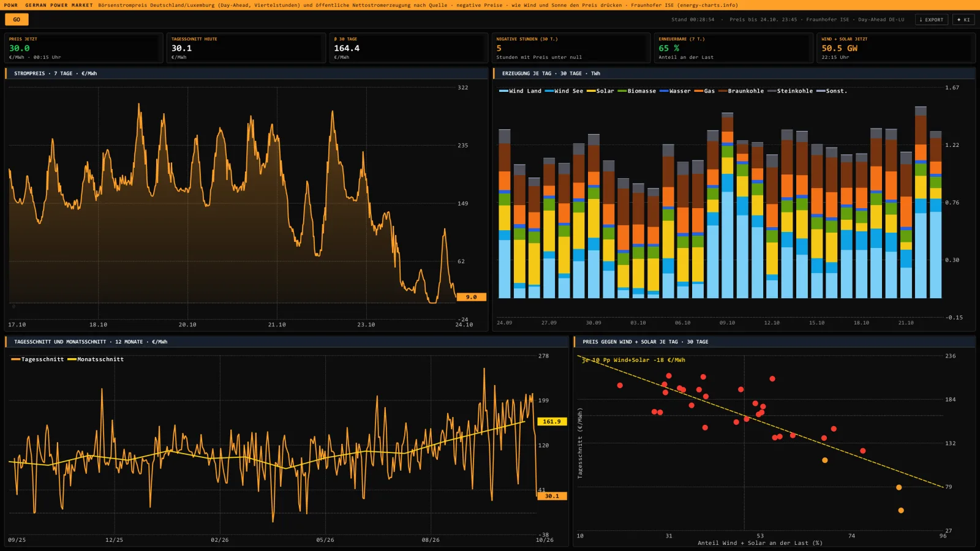Image resolution: width=980 pixels, height=551 pixels.
Task: Click the 'Stunden mit Preis unter null' caption
Action: click(539, 58)
